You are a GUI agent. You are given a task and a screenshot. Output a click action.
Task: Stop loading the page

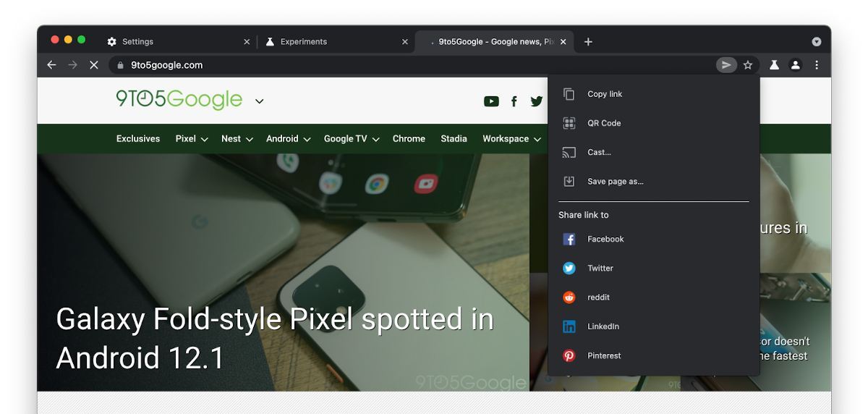coord(94,65)
